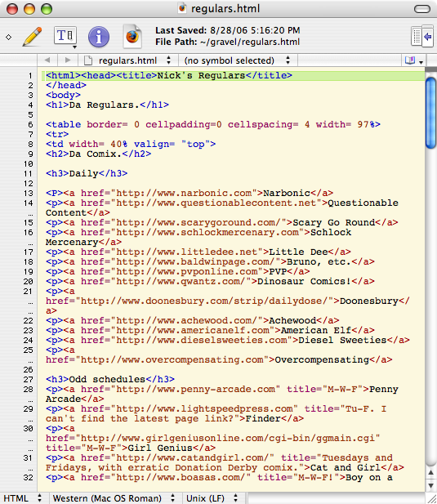Click the </head> tag on line 2
Viewport: 437px width, 504px height.
tap(66, 85)
